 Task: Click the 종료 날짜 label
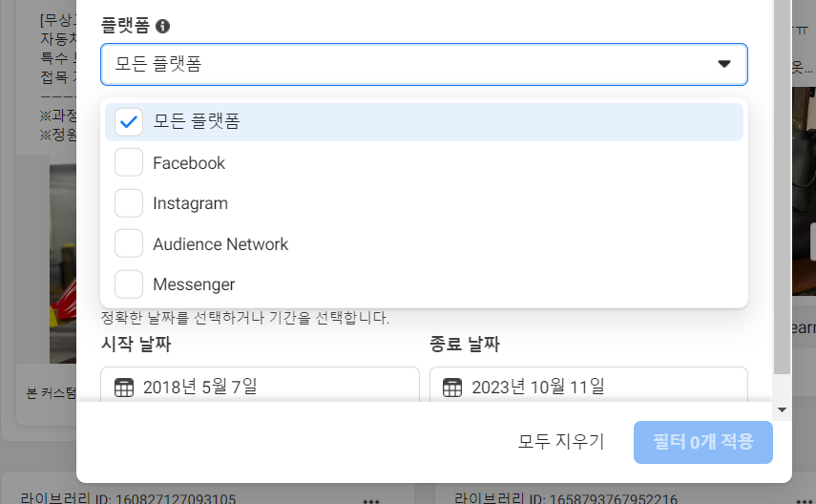point(465,345)
